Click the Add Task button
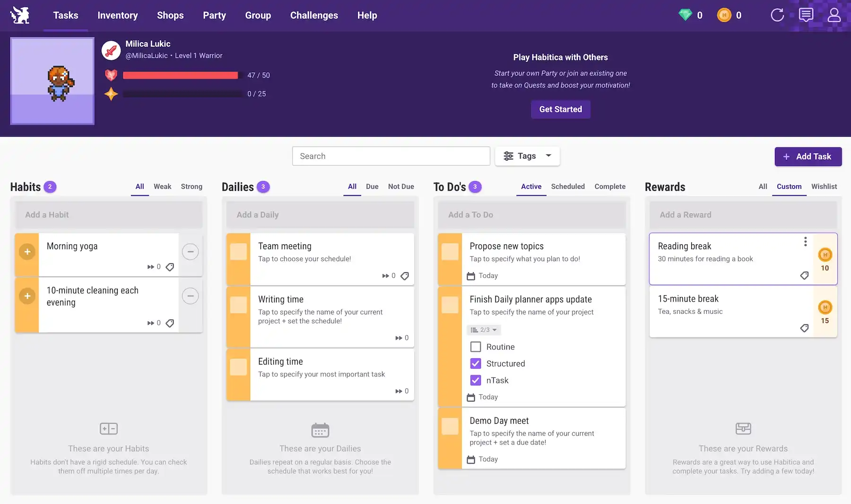This screenshot has width=851, height=504. click(808, 156)
